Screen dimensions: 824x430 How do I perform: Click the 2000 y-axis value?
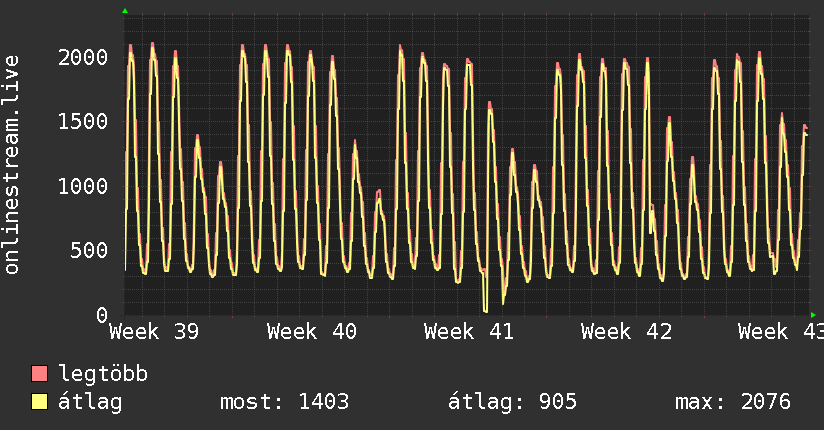point(83,57)
